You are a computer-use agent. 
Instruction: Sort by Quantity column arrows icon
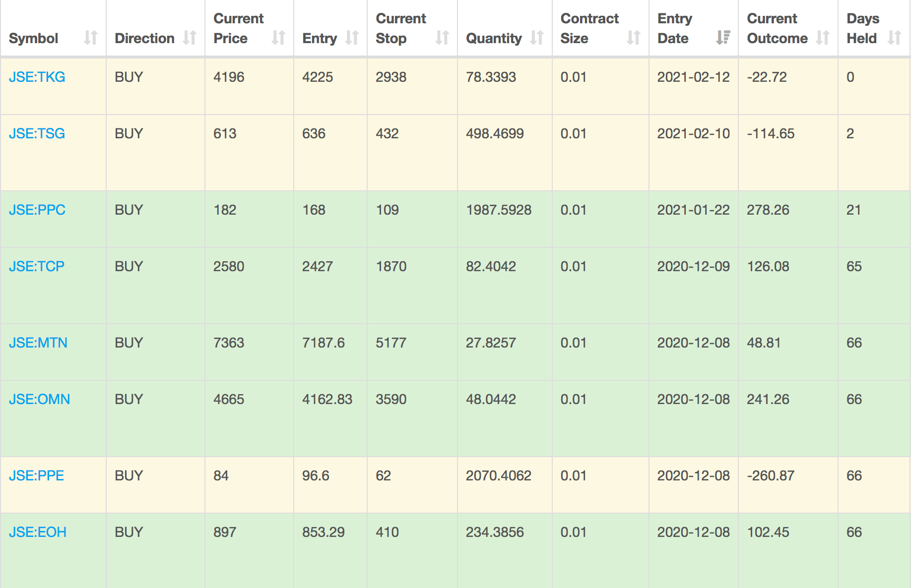click(x=537, y=38)
